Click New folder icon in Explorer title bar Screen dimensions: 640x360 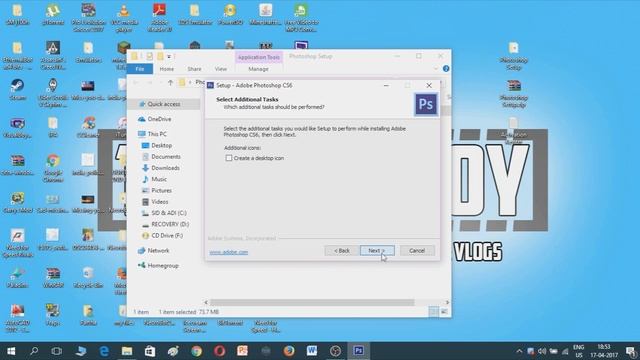(x=160, y=56)
